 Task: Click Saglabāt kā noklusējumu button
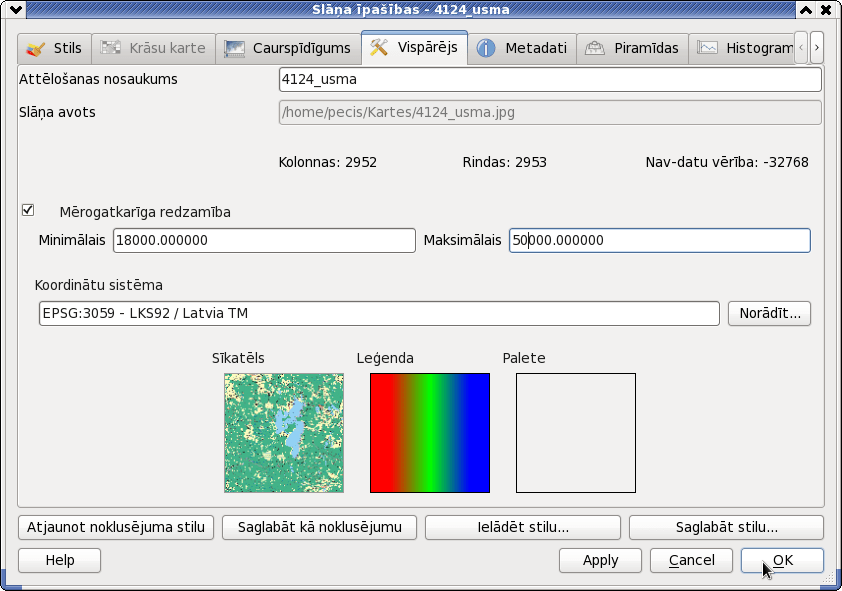coord(320,528)
